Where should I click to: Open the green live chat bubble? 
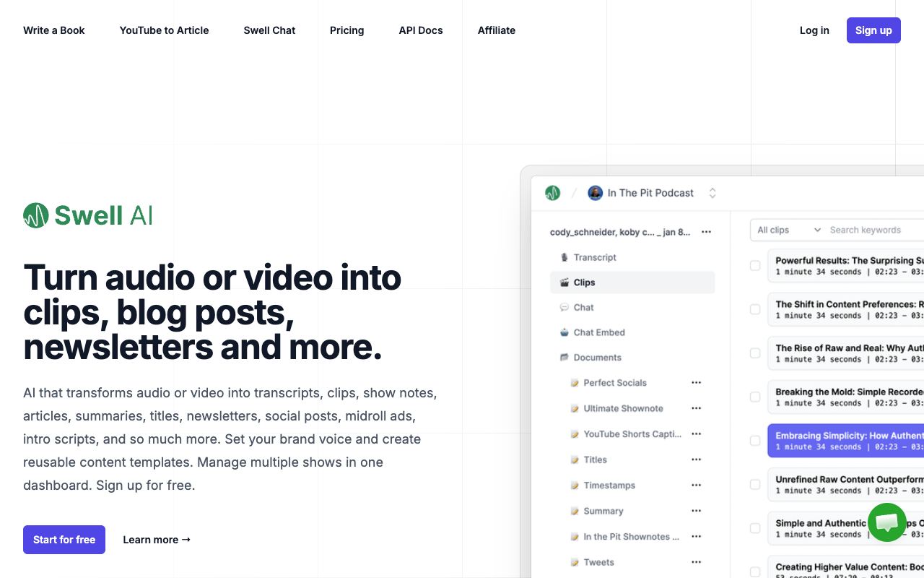pos(886,522)
